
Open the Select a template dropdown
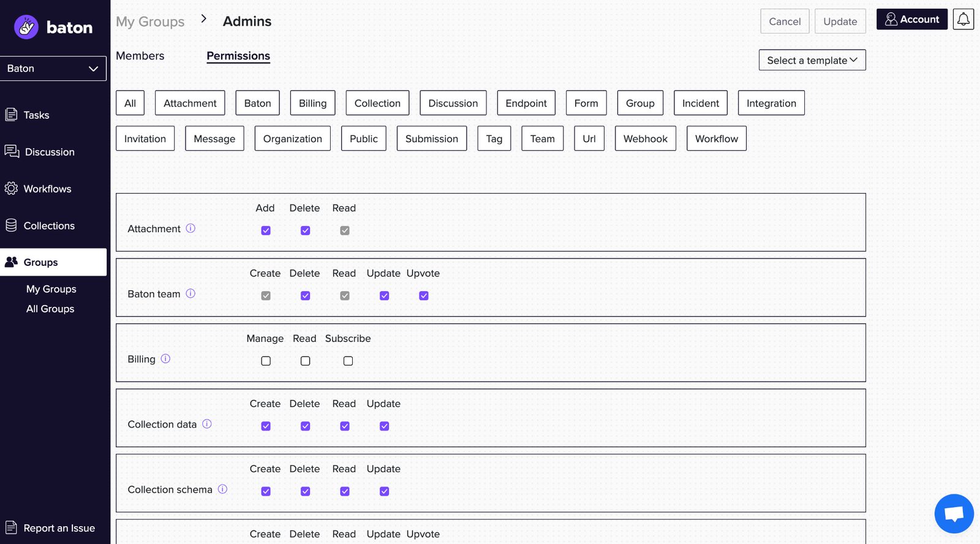(812, 60)
